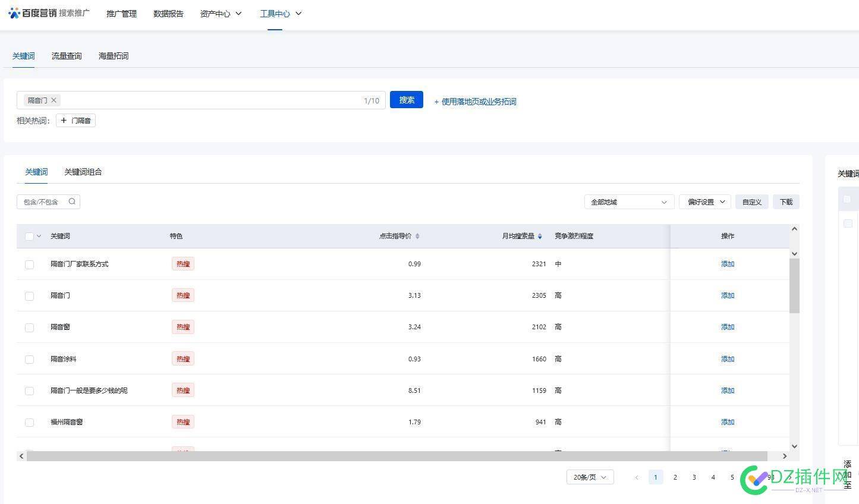Click the horizontal scroll left arrow
The height and width of the screenshot is (504, 859).
[x=21, y=456]
